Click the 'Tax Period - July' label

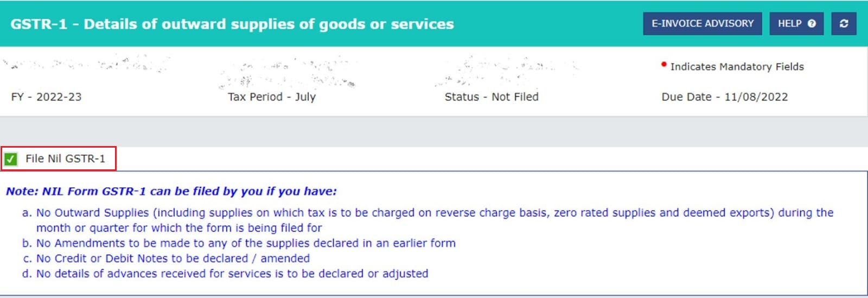point(271,97)
